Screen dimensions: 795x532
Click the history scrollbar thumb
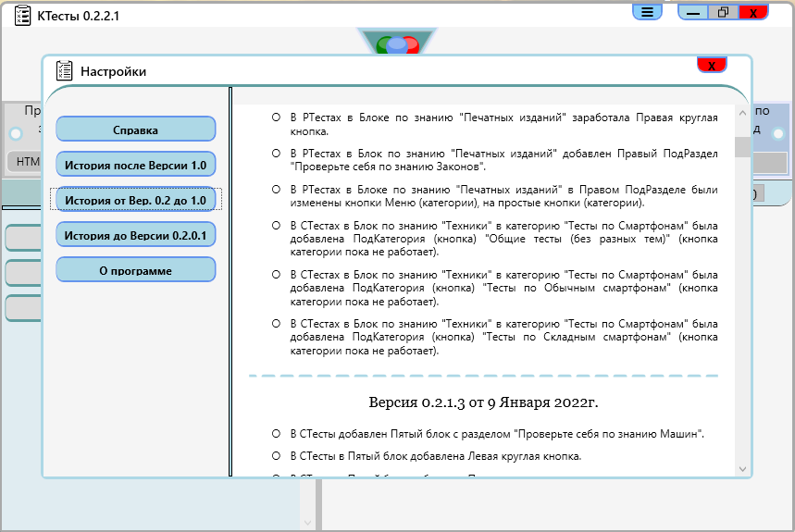pos(743,147)
